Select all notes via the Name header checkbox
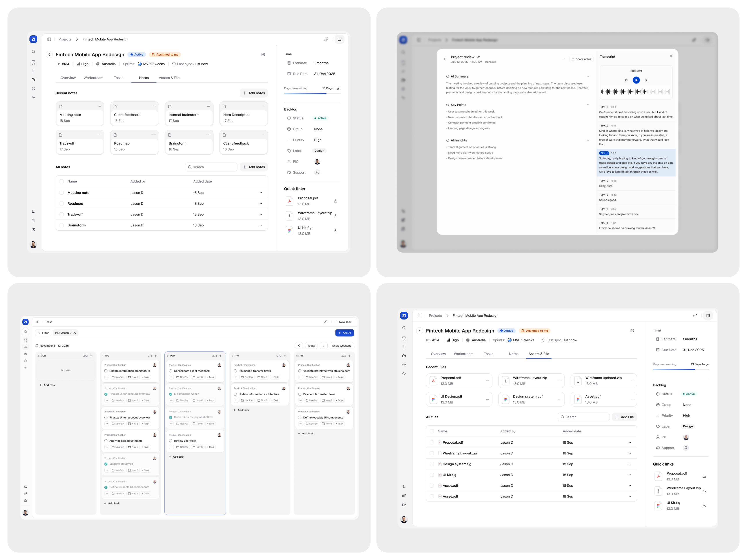This screenshot has width=747, height=560. 62,181
